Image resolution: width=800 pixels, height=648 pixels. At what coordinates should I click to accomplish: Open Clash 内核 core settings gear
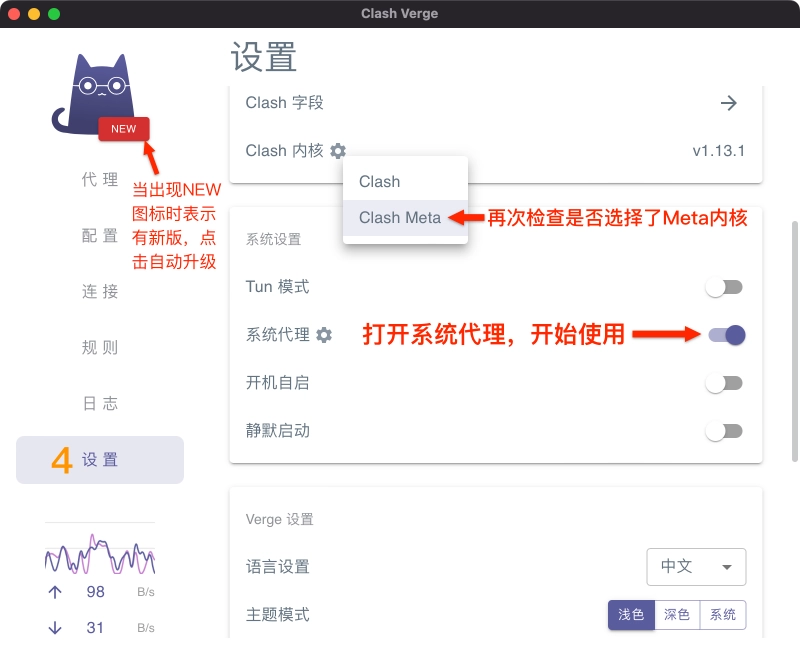[x=337, y=152]
